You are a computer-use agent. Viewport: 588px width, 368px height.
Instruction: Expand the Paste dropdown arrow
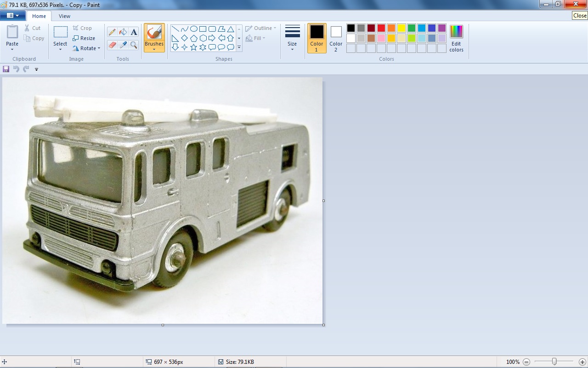[x=12, y=49]
